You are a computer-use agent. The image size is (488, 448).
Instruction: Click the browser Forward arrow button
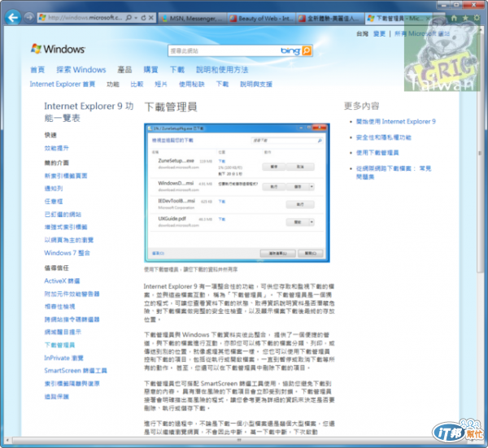(x=29, y=17)
